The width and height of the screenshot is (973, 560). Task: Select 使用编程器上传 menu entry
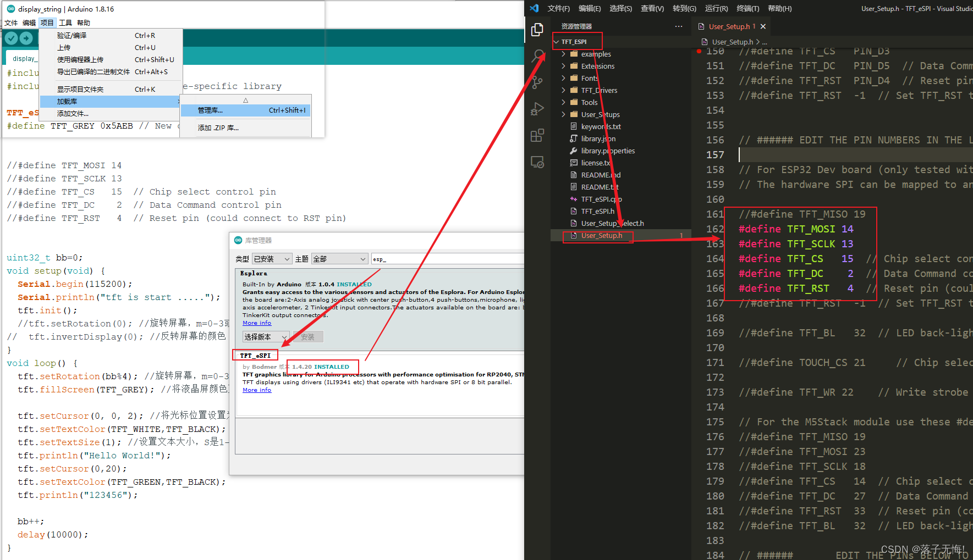pos(111,59)
